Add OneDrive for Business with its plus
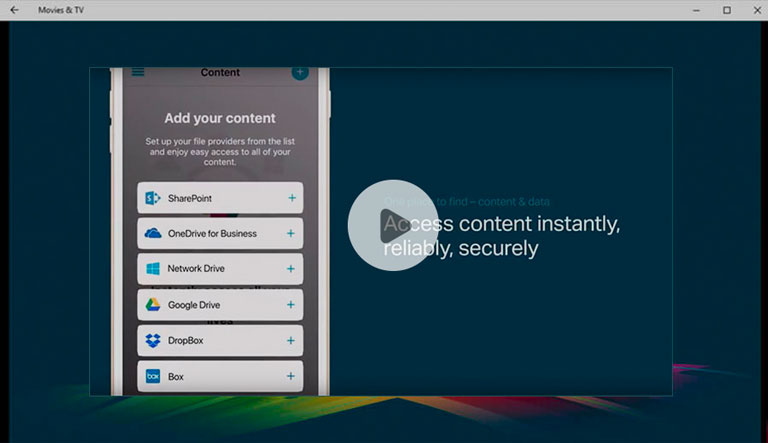The image size is (768, 443). (x=291, y=233)
